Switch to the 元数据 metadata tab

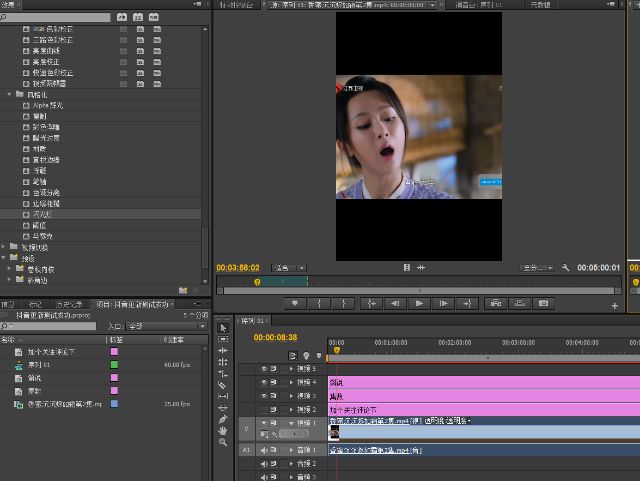(x=540, y=5)
